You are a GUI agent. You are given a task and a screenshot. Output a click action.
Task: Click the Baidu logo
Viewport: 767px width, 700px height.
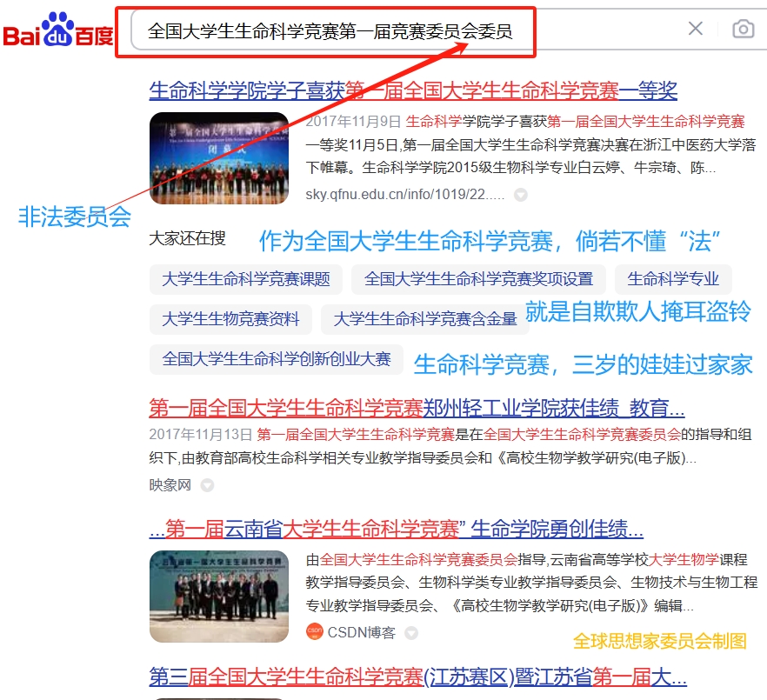click(57, 30)
